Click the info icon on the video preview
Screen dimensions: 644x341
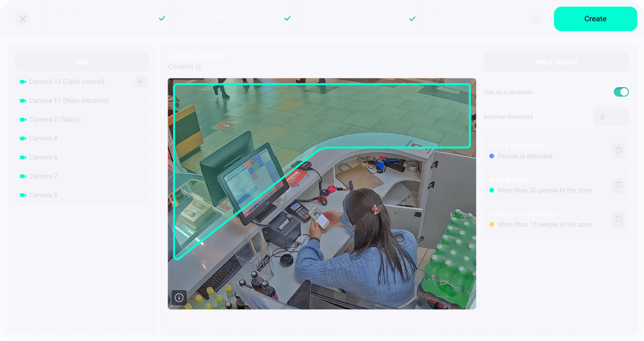click(x=179, y=298)
